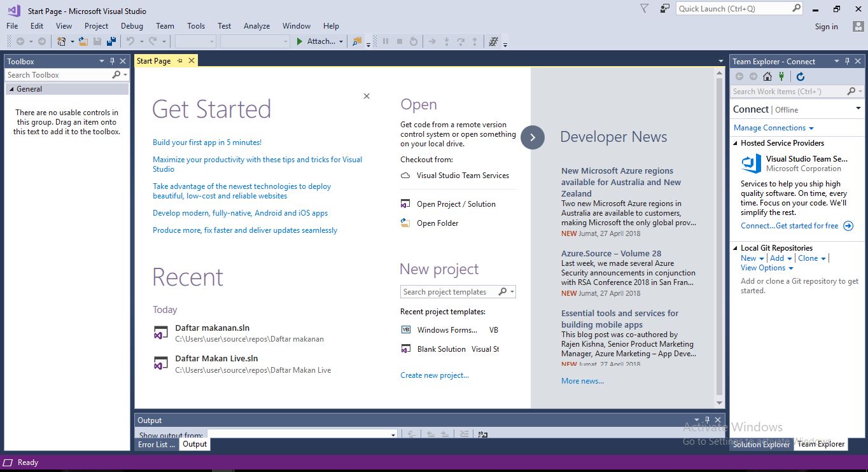Click the Visual Studio logo in title bar
The width and height of the screenshot is (868, 472).
point(14,10)
